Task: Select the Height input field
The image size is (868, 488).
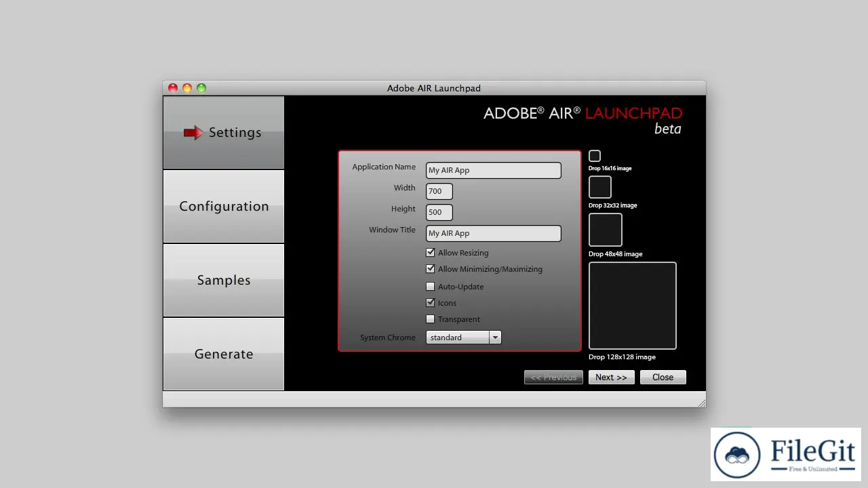Action: 439,212
